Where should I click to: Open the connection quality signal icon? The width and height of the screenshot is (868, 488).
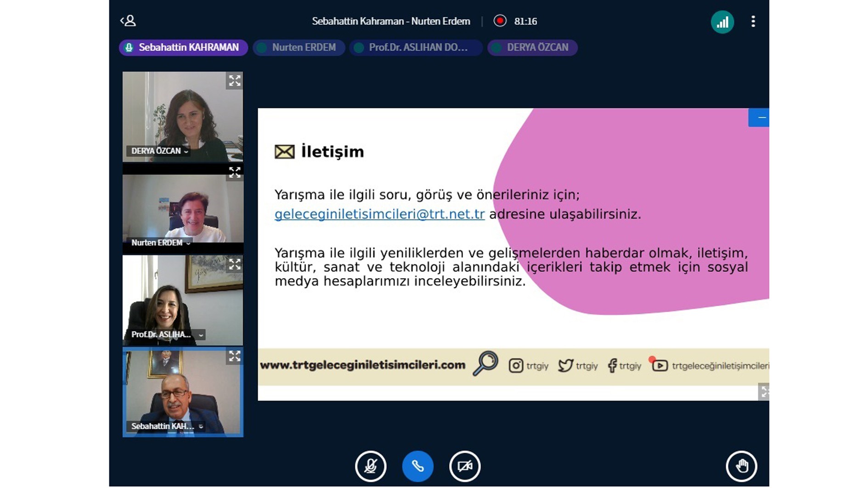[722, 22]
